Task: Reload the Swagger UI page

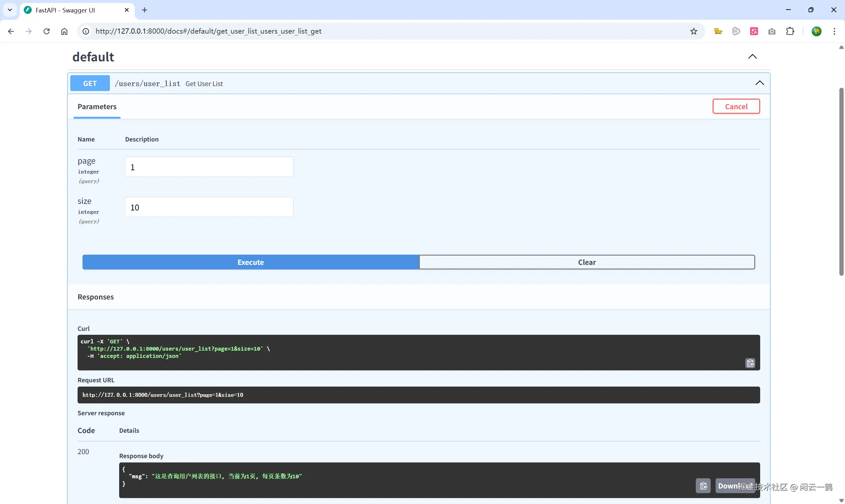Action: pyautogui.click(x=47, y=31)
